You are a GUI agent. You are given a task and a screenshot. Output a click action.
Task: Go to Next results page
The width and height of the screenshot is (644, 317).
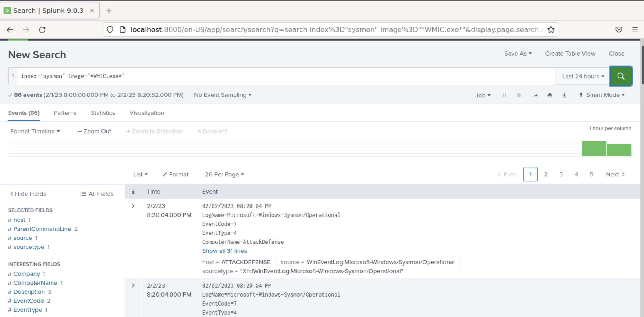point(615,174)
